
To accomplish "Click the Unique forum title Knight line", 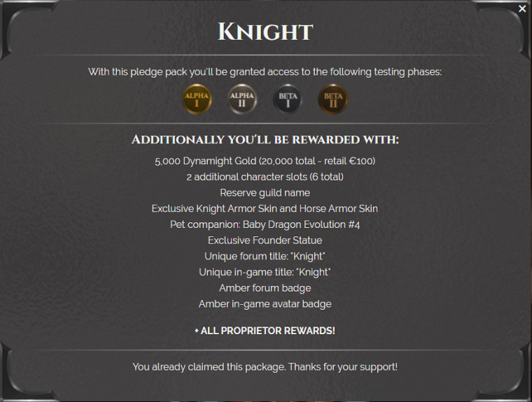I will pyautogui.click(x=265, y=257).
